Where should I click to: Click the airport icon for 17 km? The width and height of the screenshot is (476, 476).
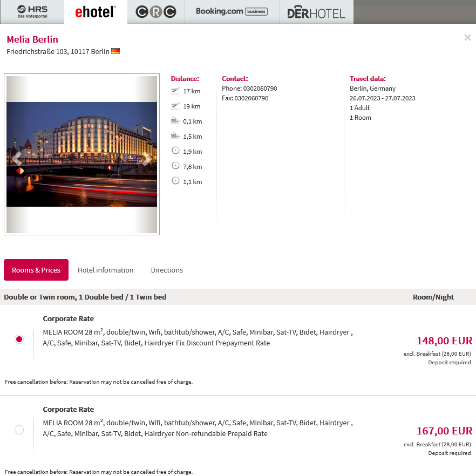[x=175, y=91]
